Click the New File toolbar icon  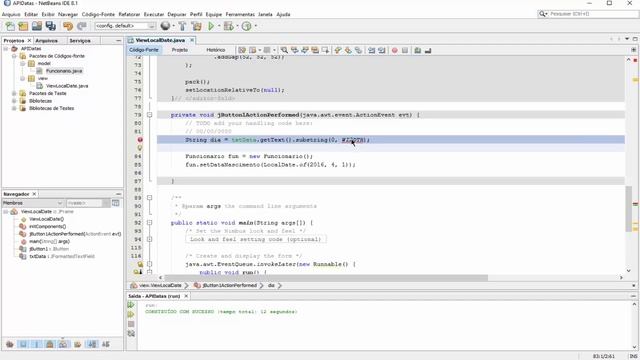coord(10,26)
